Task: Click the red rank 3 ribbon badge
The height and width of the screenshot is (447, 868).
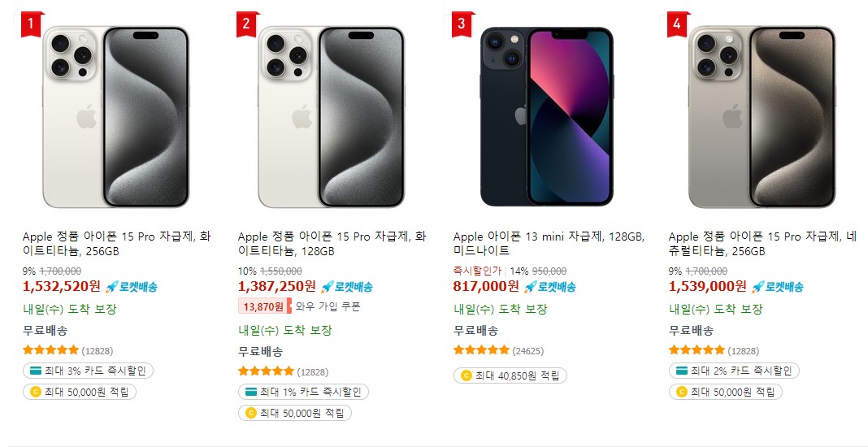Action: (x=462, y=24)
